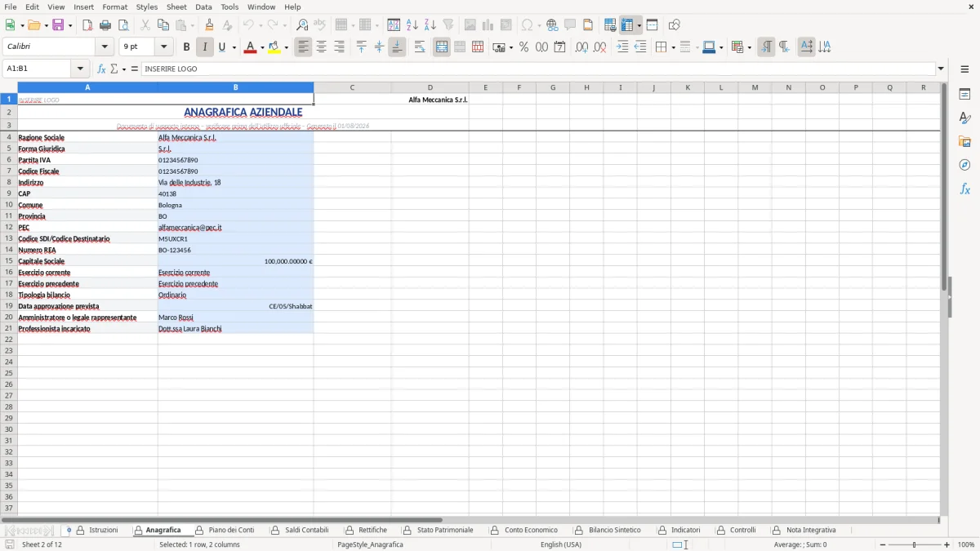Open the Data menu
The image size is (980, 551).
(x=203, y=7)
